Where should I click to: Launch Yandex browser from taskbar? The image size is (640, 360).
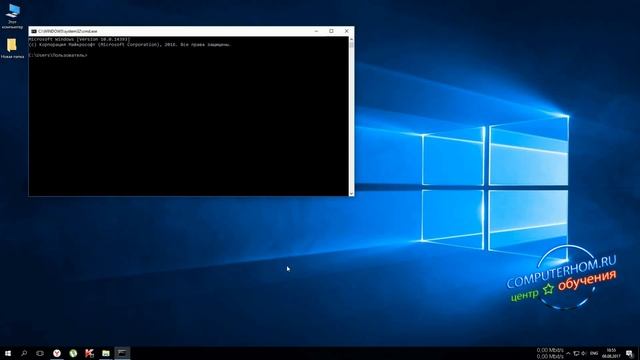tap(57, 353)
